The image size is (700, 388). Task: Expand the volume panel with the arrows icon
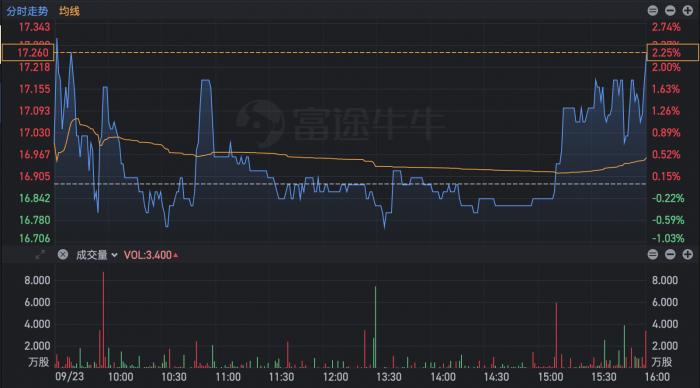(40, 255)
